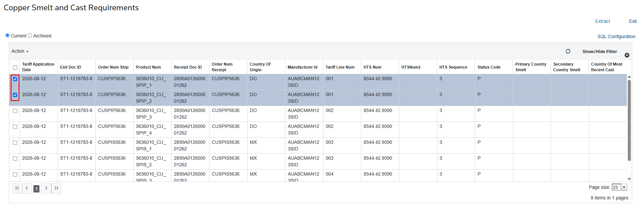Click Manufacturer Id cell in SPIS_2 row
644x215 pixels.
304,161
